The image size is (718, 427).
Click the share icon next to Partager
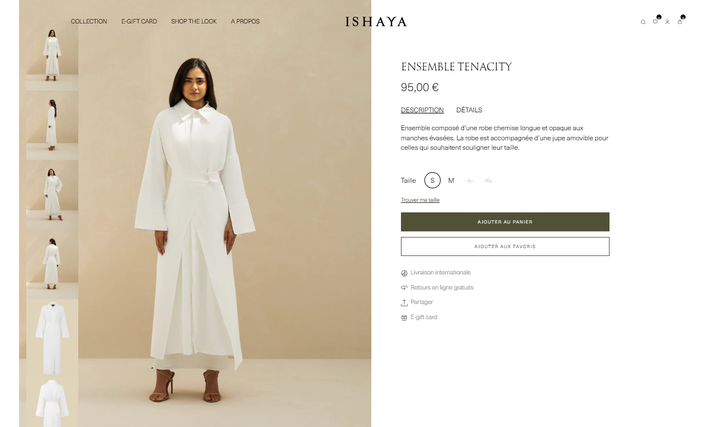click(x=404, y=303)
